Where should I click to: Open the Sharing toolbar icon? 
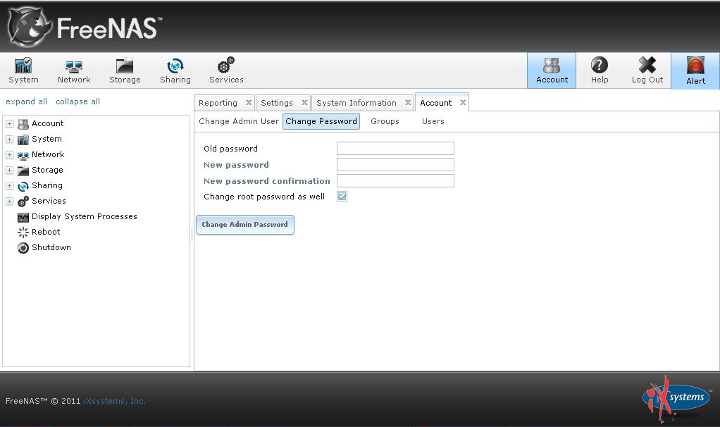point(175,71)
